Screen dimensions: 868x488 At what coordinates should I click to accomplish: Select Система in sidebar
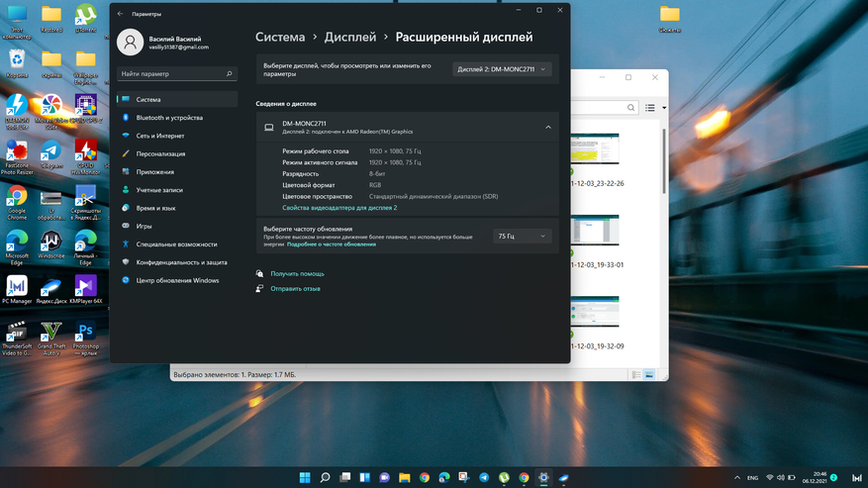point(148,99)
